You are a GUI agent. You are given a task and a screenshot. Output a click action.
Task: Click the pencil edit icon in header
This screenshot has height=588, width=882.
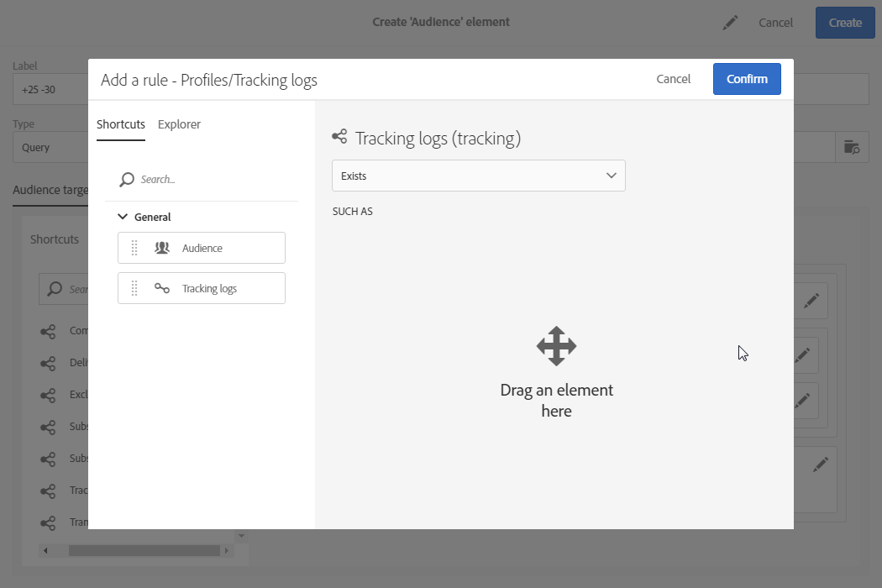(730, 23)
